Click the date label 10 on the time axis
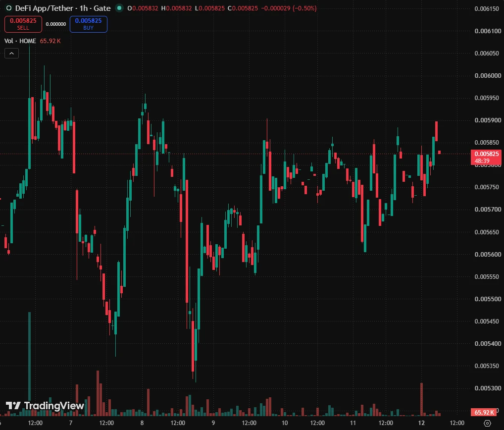Image resolution: width=504 pixels, height=430 pixels. (285, 423)
